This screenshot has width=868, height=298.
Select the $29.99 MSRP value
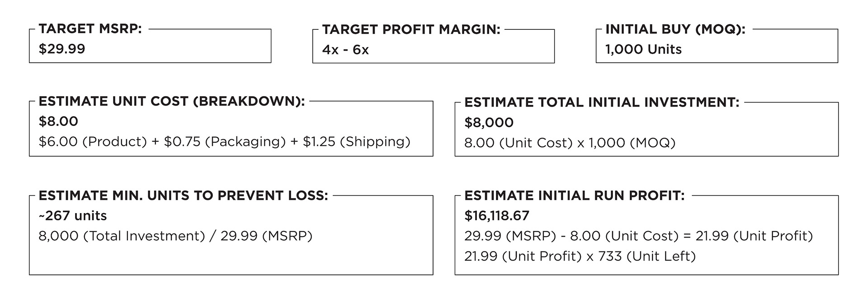point(62,49)
